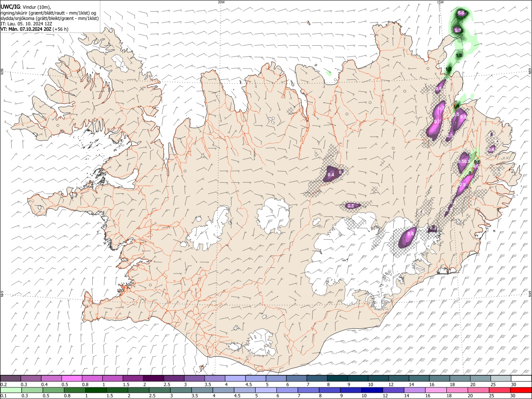Click the royal blue swatch labeled 9 in lower legend
The width and height of the screenshot is (532, 399).
point(351,390)
